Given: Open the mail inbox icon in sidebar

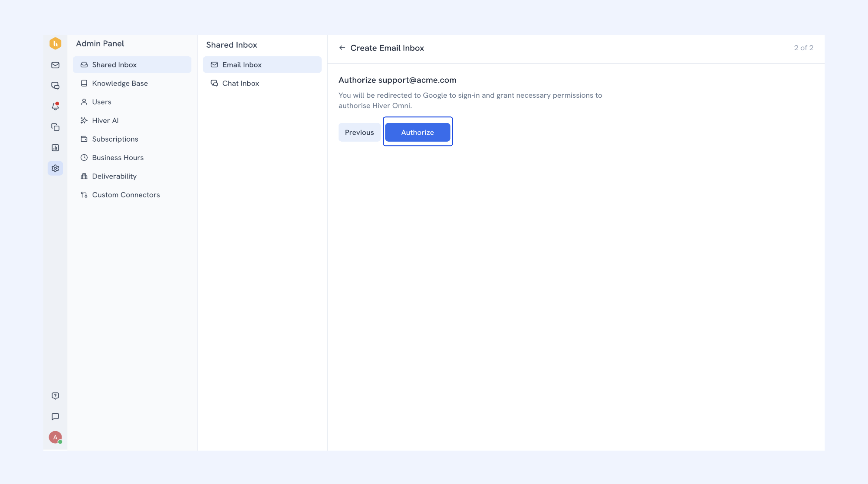Looking at the screenshot, I should (55, 65).
